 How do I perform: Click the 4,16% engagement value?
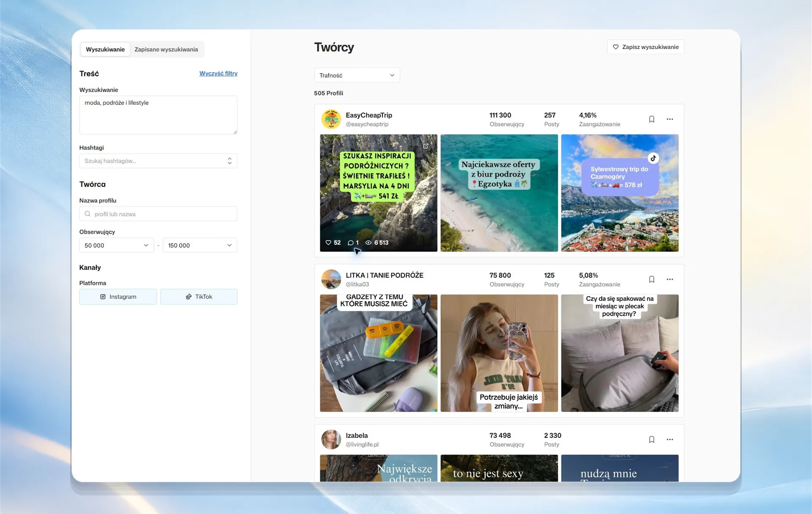point(587,115)
